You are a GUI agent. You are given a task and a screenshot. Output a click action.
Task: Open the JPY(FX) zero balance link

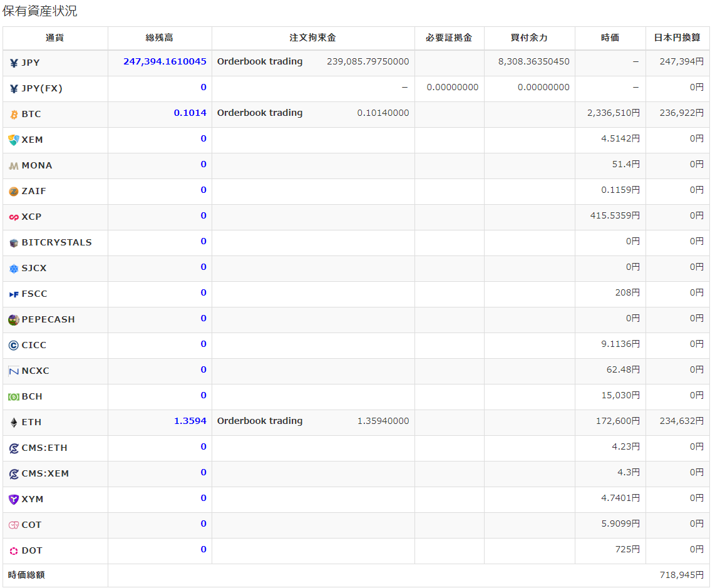(203, 86)
